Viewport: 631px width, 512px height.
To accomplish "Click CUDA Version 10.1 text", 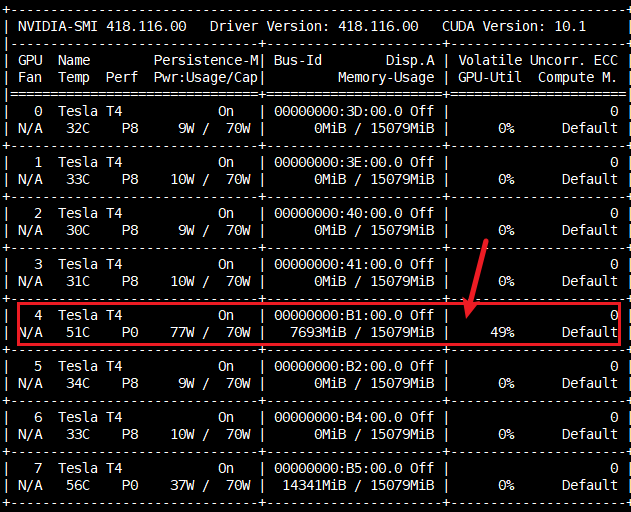I will (514, 27).
